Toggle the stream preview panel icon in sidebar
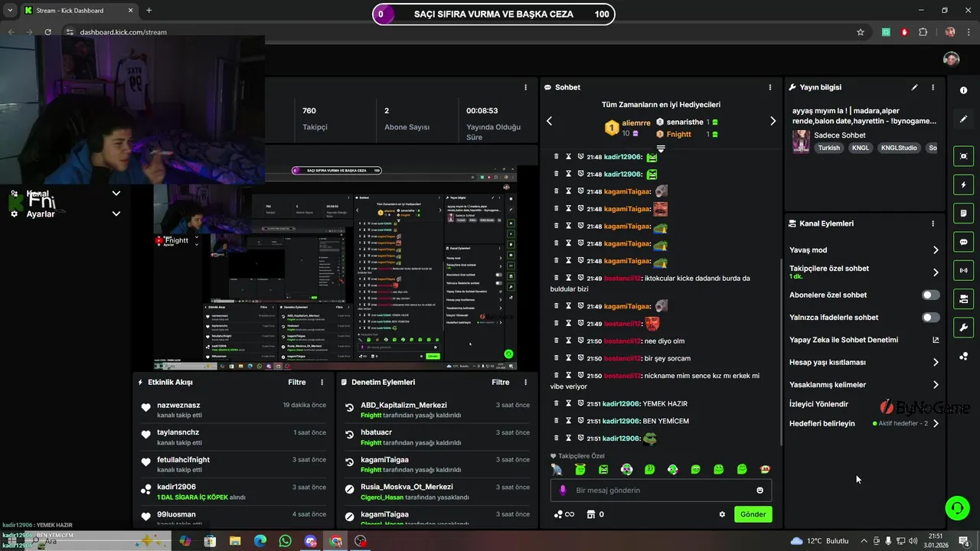Screen dimensions: 980x551 point(963,156)
